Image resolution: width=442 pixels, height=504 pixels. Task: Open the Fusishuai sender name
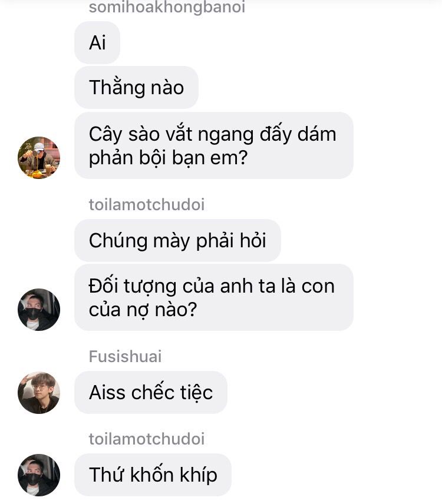[125, 356]
